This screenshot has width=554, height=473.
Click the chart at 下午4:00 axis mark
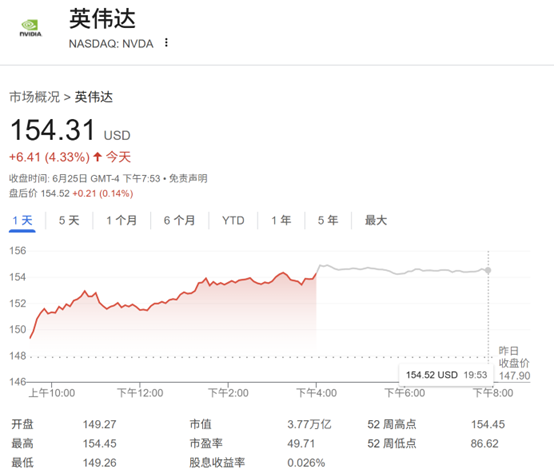pos(316,383)
